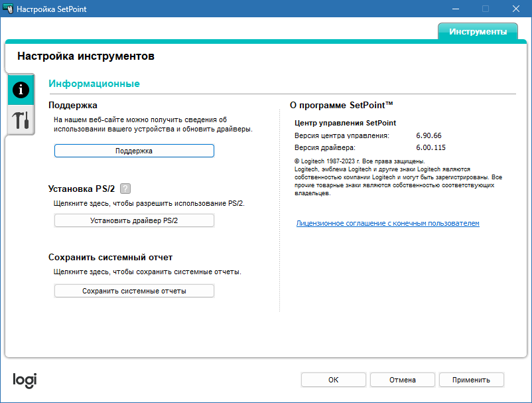Click the Настройка инструментов heading
532x403 pixels.
86,56
